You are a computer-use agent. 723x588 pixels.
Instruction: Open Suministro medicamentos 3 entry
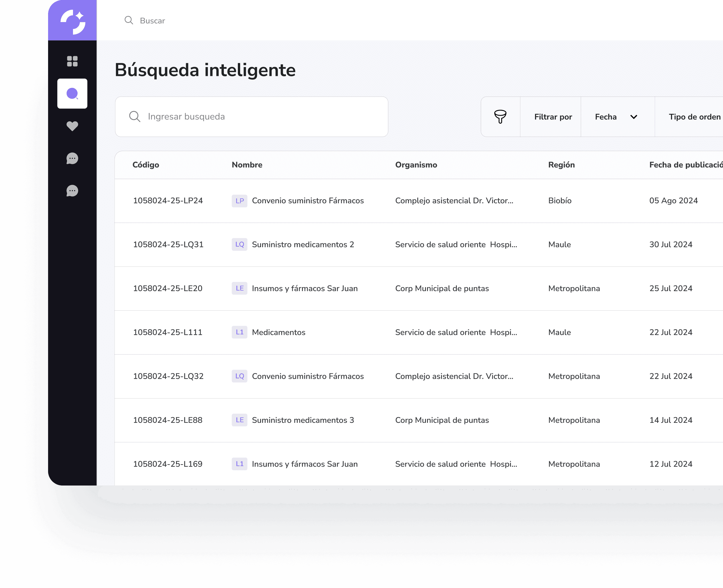pyautogui.click(x=303, y=420)
